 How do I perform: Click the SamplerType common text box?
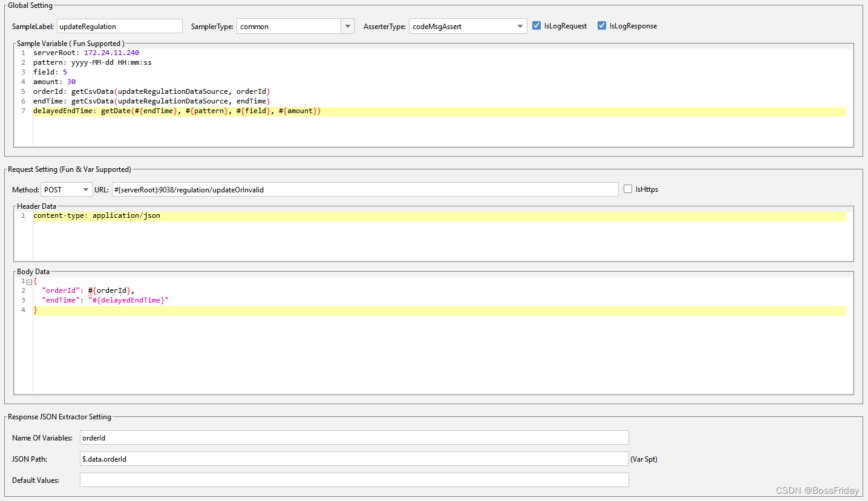coord(289,26)
